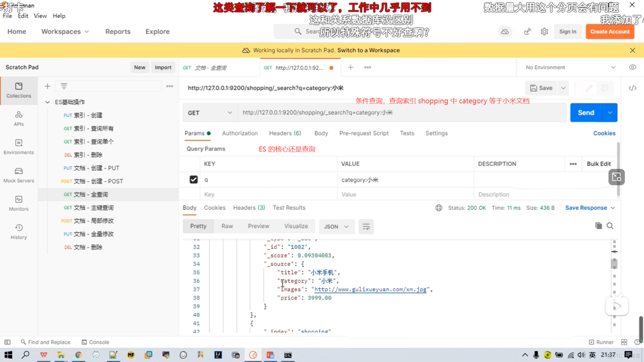Open search in response body
The width and height of the screenshot is (644, 362).
(610, 226)
